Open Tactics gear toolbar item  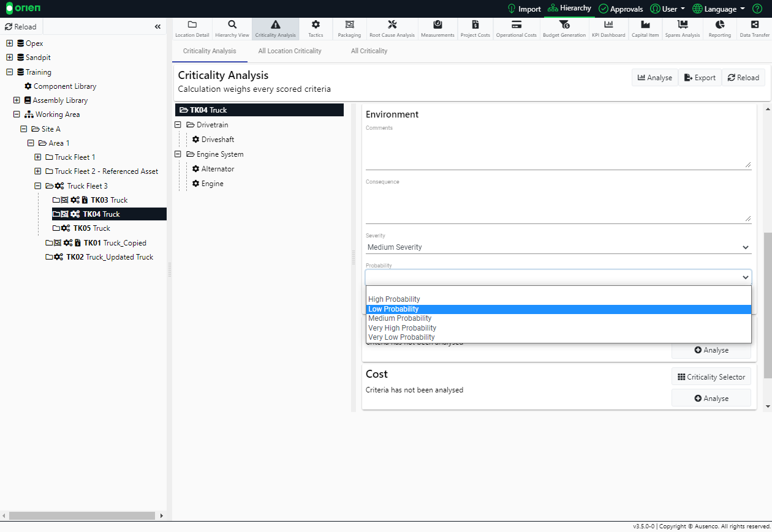click(x=316, y=29)
